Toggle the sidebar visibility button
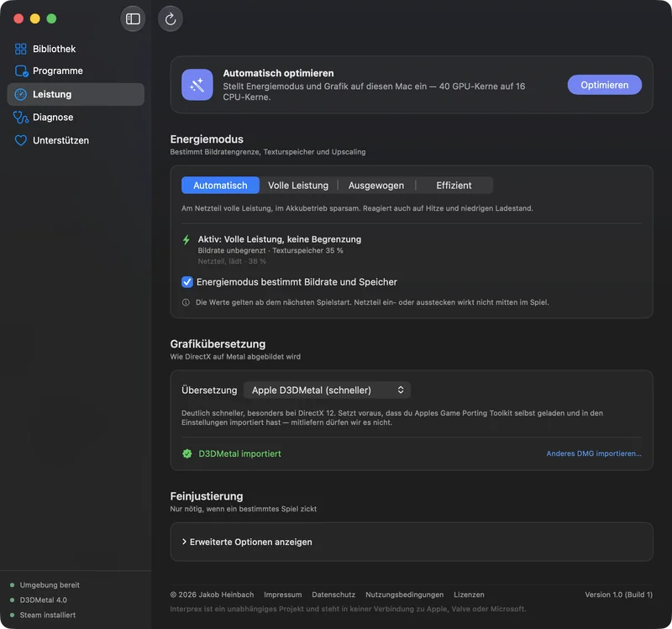This screenshot has height=629, width=672. pyautogui.click(x=133, y=18)
